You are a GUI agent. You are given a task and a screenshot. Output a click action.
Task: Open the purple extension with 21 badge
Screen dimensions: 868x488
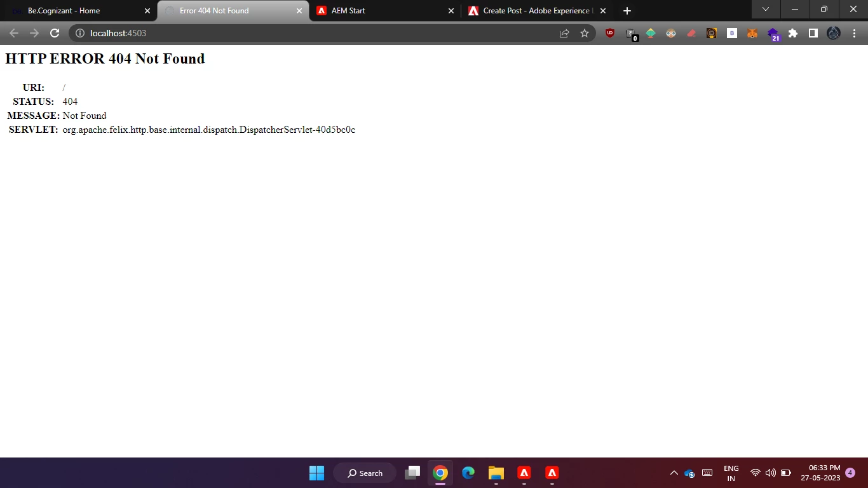pos(773,34)
